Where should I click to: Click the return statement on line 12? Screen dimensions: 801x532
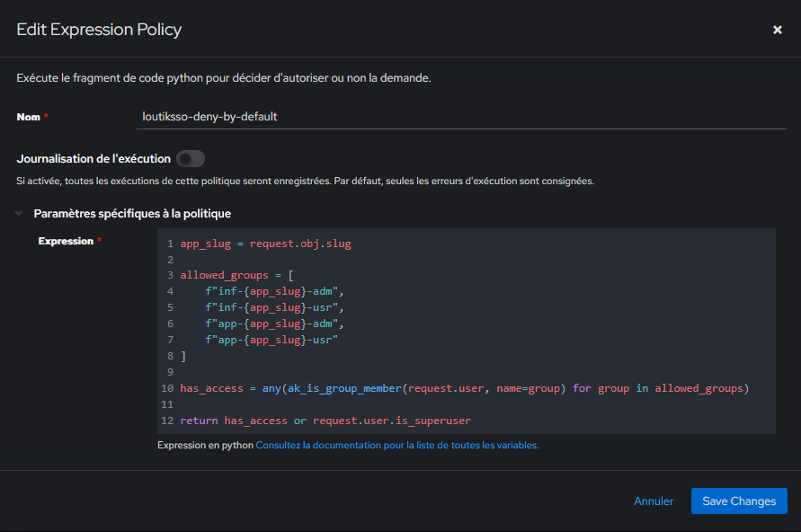point(325,421)
